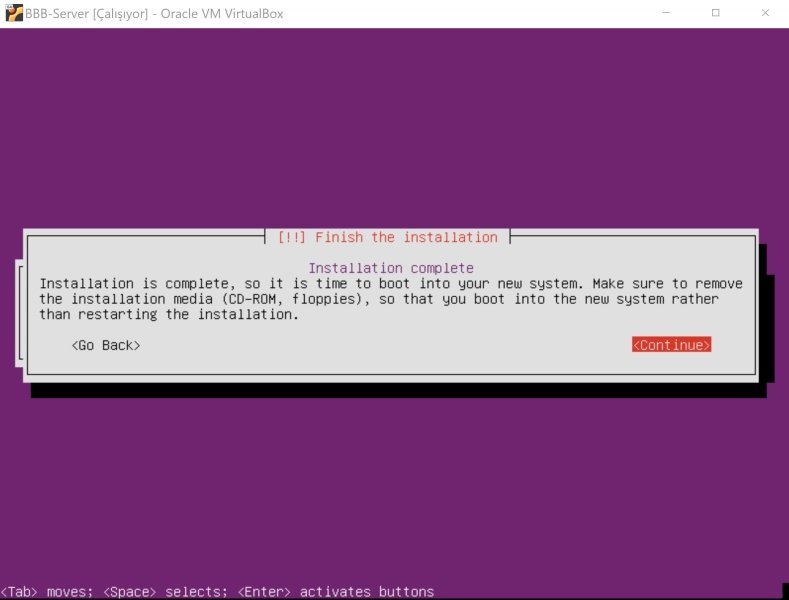789x600 pixels.
Task: Click the VirtualBox icon in title bar
Action: (x=14, y=13)
